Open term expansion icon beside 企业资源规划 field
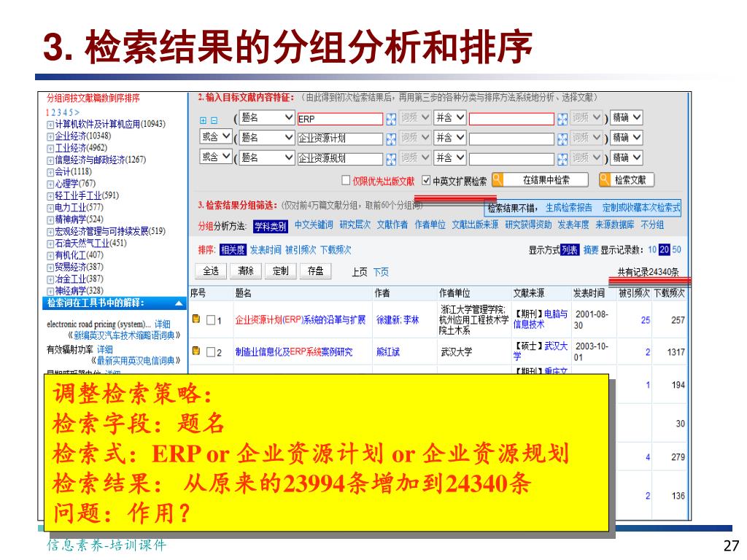Viewport: 747px width, 560px height. (x=391, y=159)
